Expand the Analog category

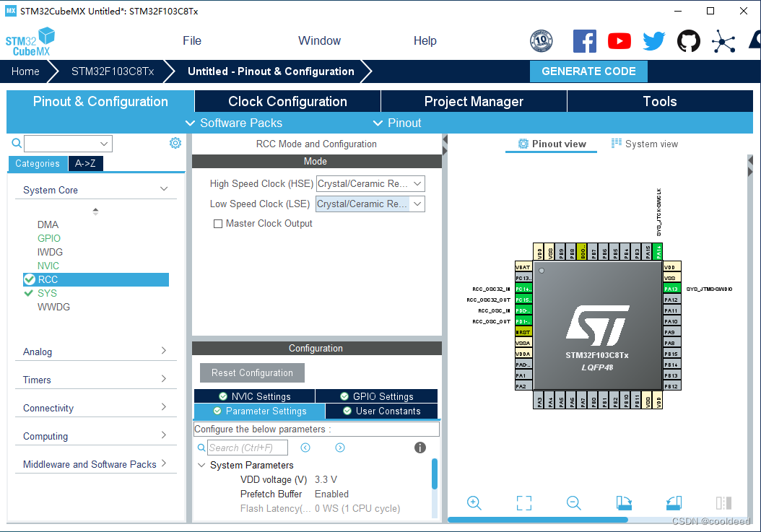(x=164, y=351)
